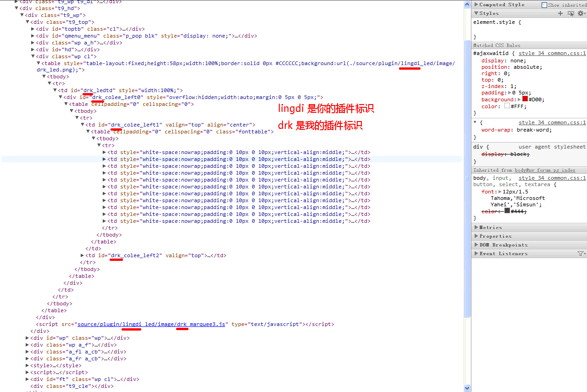Open the drk_marquee3.js script source link

coord(151,324)
